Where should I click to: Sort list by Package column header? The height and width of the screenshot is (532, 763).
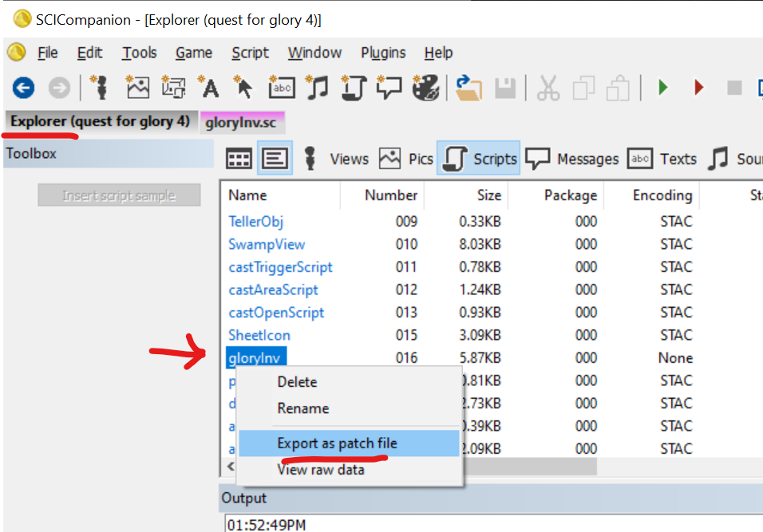pyautogui.click(x=555, y=195)
